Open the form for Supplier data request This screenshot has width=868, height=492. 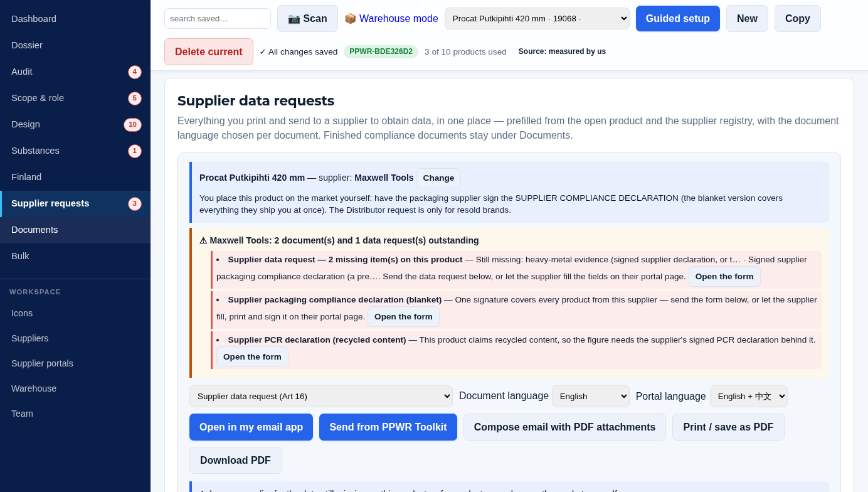coord(724,277)
